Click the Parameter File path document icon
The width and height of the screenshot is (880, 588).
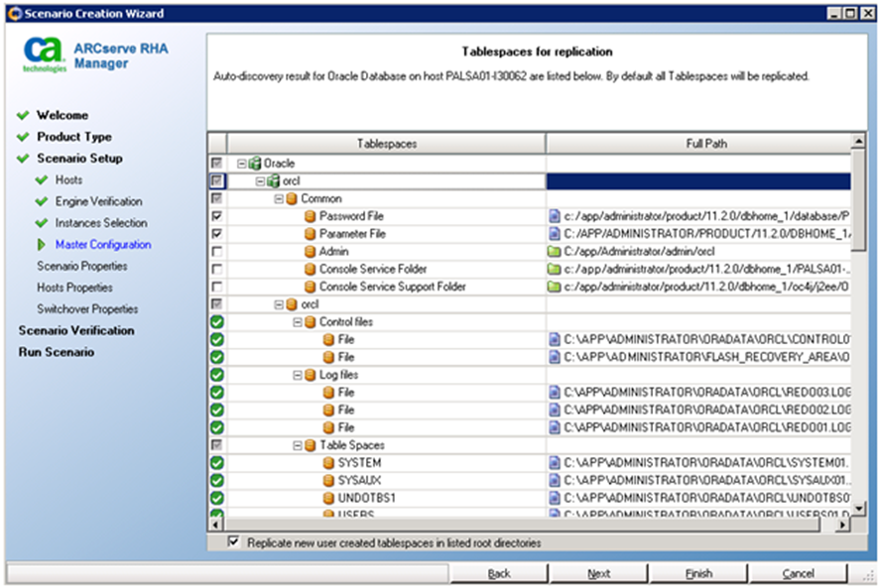pos(555,234)
